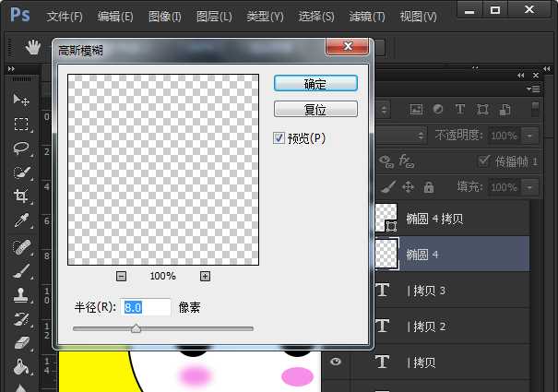Image resolution: width=558 pixels, height=392 pixels.
Task: Click the 确定 button in Gaussian Blur dialog
Action: pyautogui.click(x=315, y=83)
